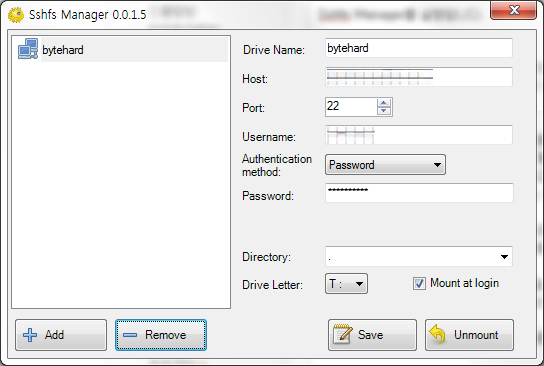This screenshot has width=544, height=366.
Task: Click the blue plus icon on the Add button
Action: coord(30,335)
